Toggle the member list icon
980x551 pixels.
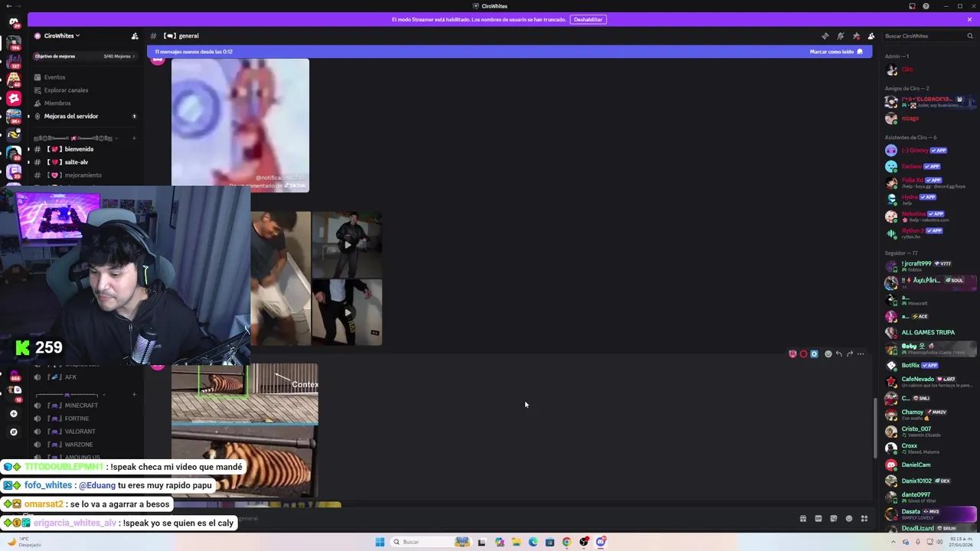[x=871, y=36]
